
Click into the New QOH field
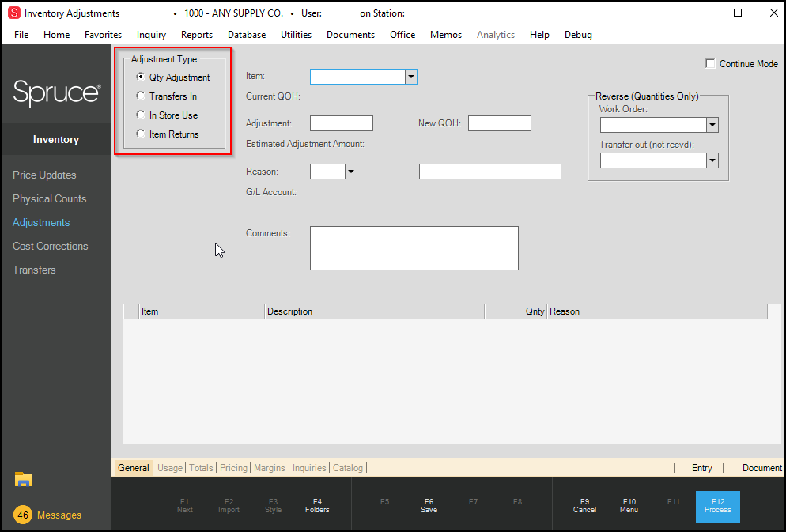click(x=499, y=123)
